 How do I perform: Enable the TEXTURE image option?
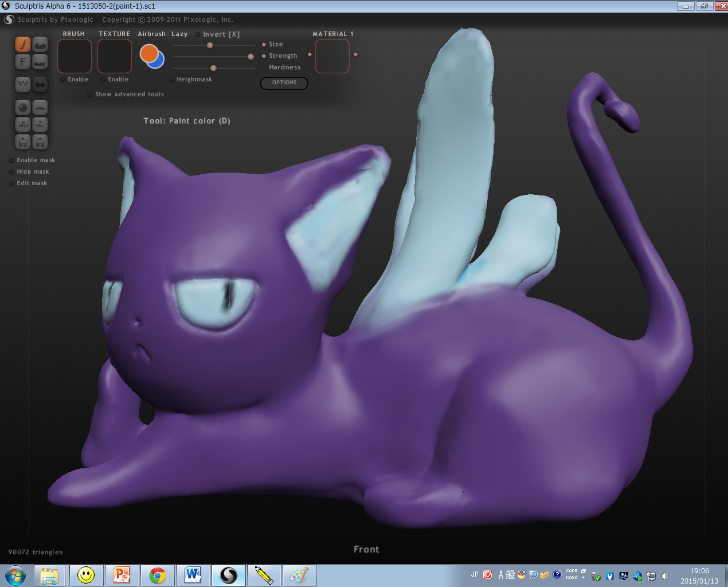coord(115,80)
